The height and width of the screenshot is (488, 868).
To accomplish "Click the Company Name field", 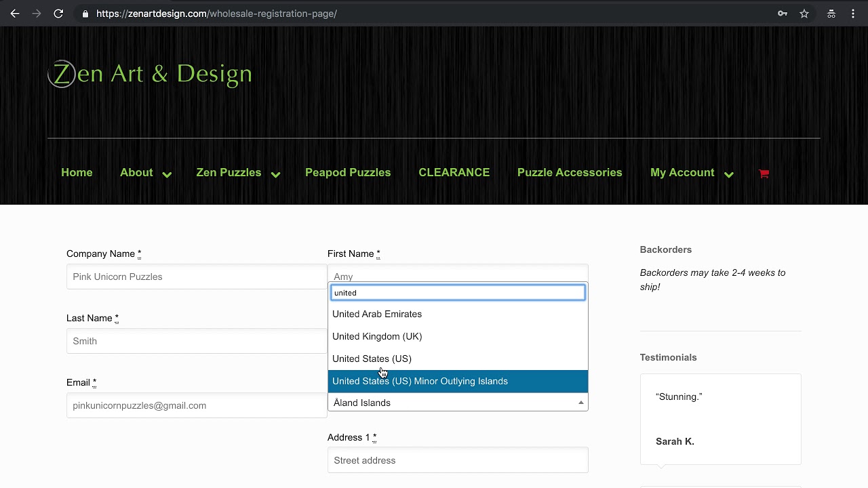I will (197, 277).
